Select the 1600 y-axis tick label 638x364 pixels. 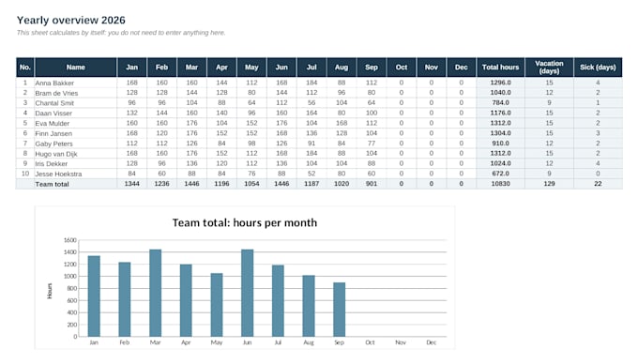[x=70, y=240]
